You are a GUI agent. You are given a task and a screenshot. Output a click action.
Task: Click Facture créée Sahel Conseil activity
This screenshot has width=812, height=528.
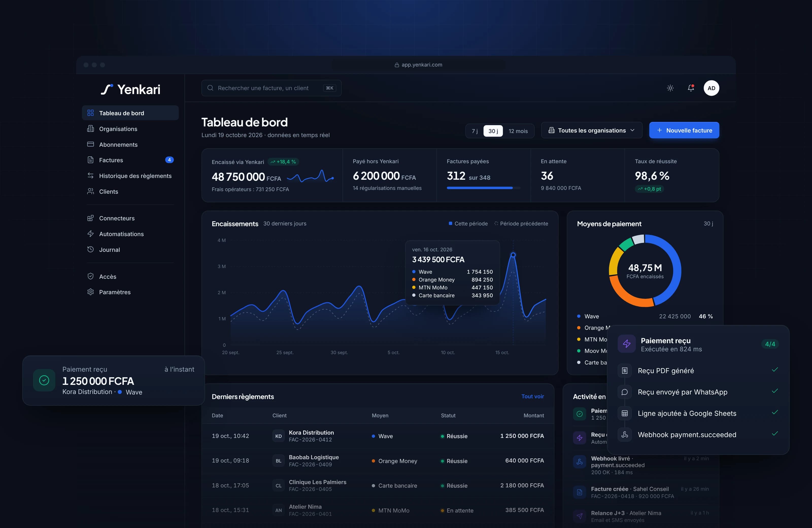641,492
